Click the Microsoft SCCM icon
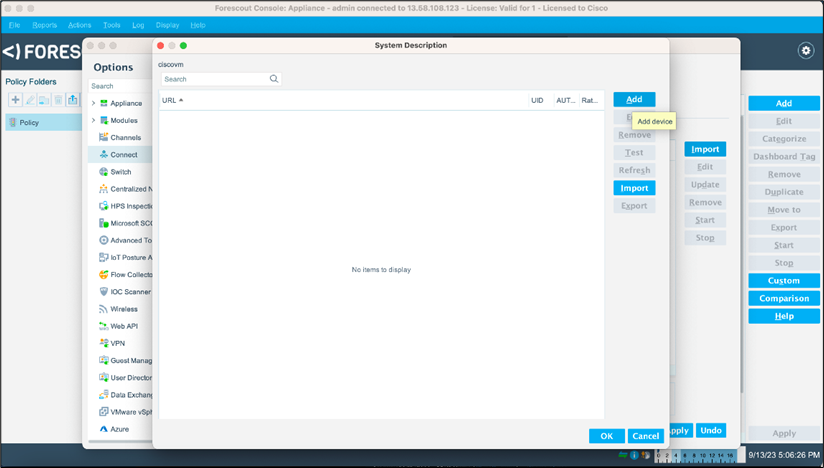 tap(104, 223)
